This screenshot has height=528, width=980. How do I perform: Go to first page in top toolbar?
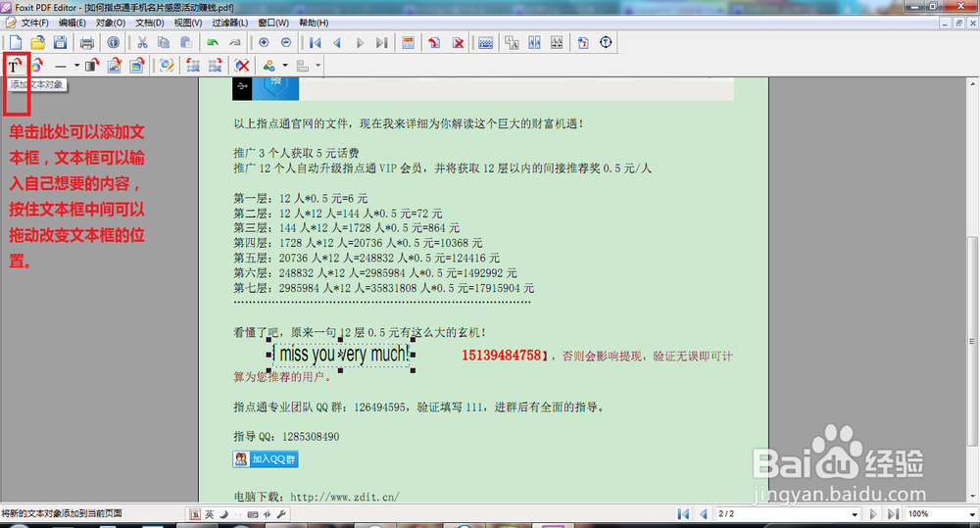click(x=315, y=42)
